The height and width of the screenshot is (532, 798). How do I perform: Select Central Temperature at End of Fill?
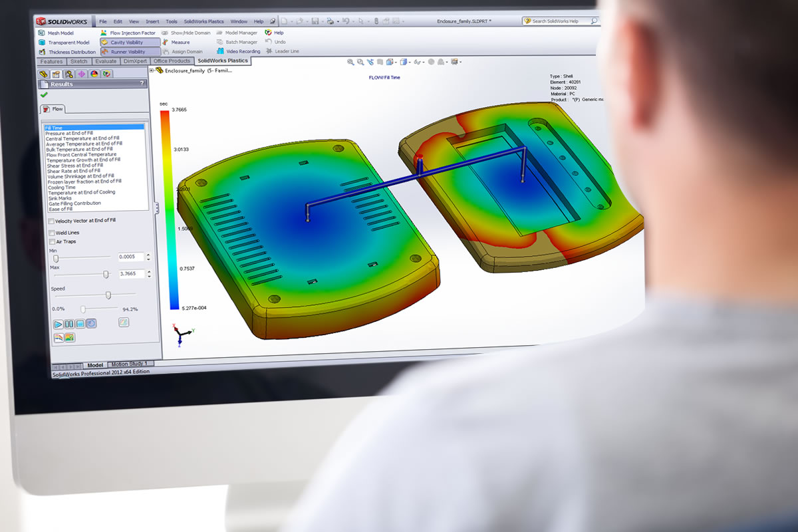click(84, 138)
